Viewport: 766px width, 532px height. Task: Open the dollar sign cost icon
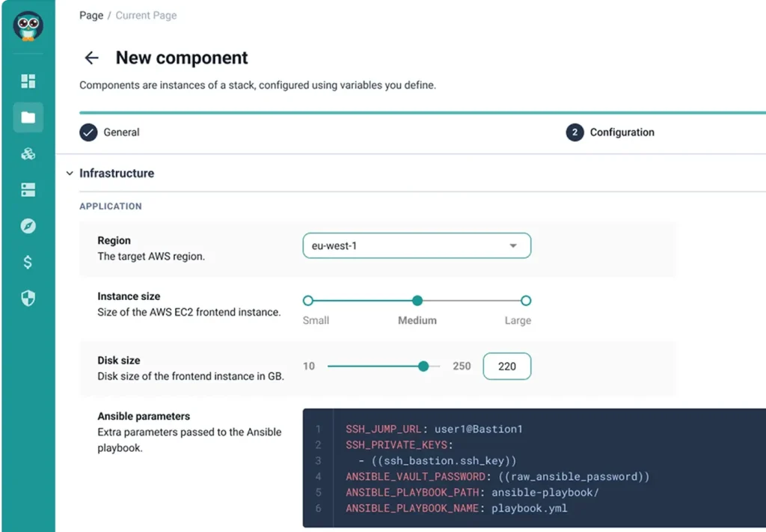pos(28,262)
